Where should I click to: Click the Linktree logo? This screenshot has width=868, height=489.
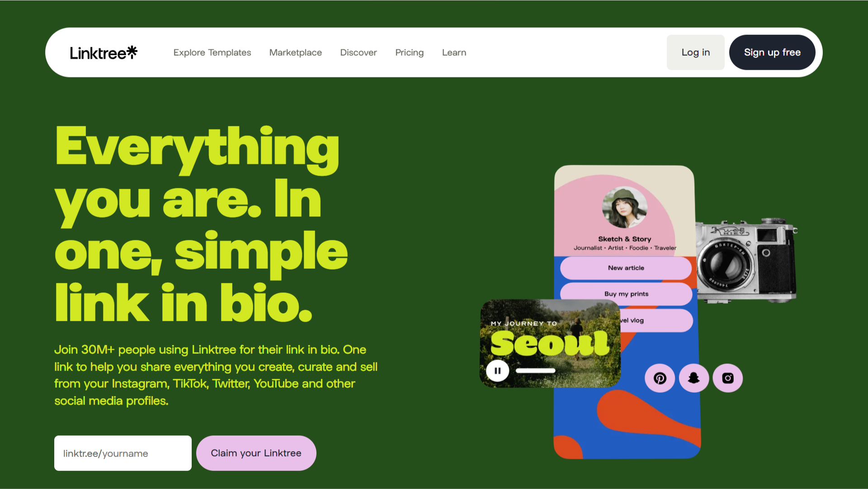104,52
